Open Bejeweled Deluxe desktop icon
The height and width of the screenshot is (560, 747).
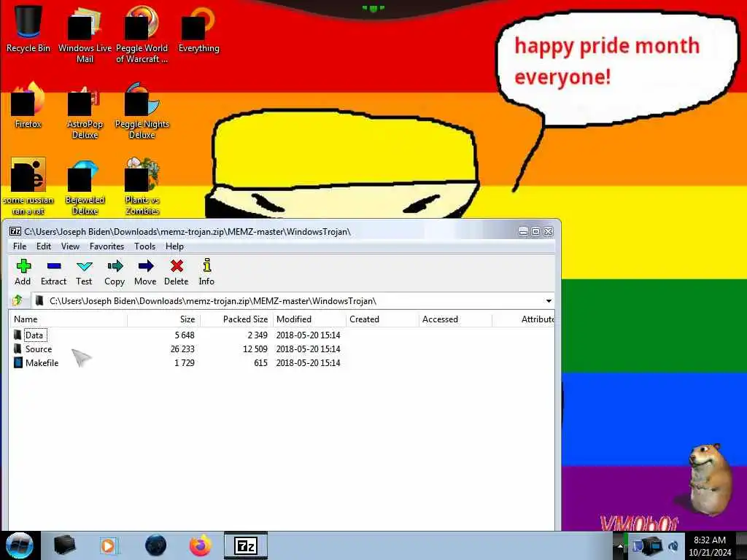[x=85, y=186]
